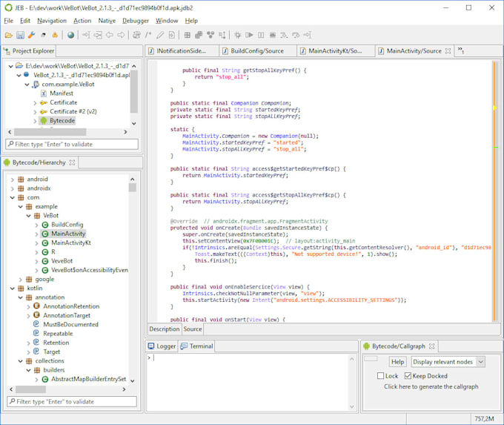
Task: Close the Bytecode/Callgraph panel tab
Action: 431,346
